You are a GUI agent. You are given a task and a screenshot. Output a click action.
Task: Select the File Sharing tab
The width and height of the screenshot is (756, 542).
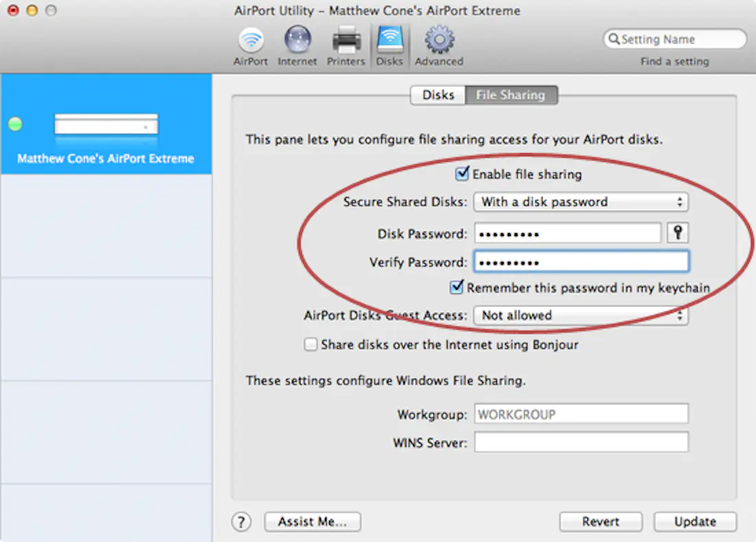[x=511, y=95]
